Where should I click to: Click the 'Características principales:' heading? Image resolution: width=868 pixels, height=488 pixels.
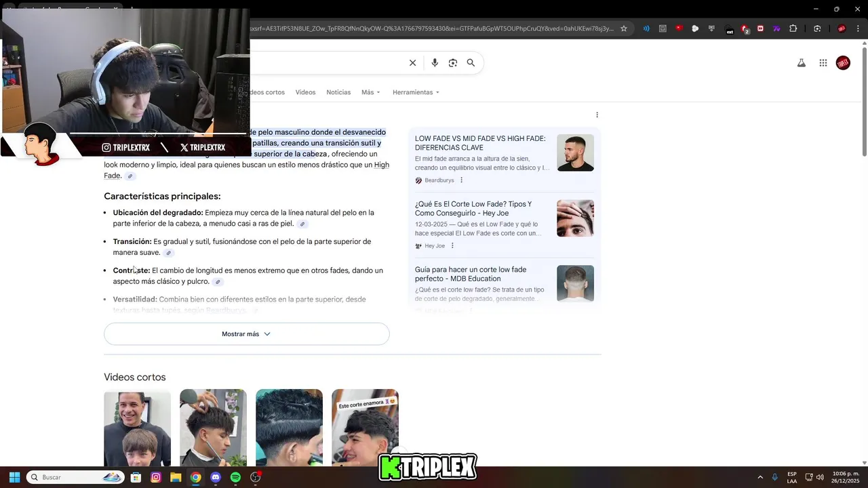tap(162, 197)
